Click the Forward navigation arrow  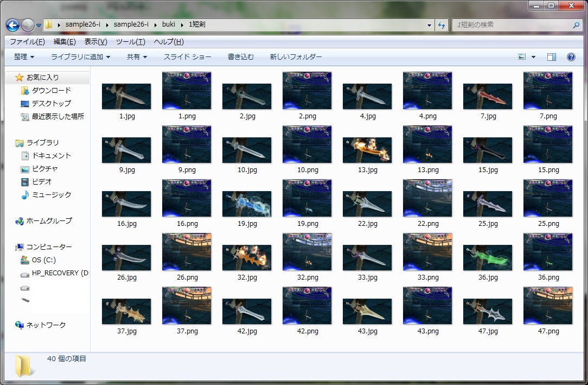click(x=27, y=25)
